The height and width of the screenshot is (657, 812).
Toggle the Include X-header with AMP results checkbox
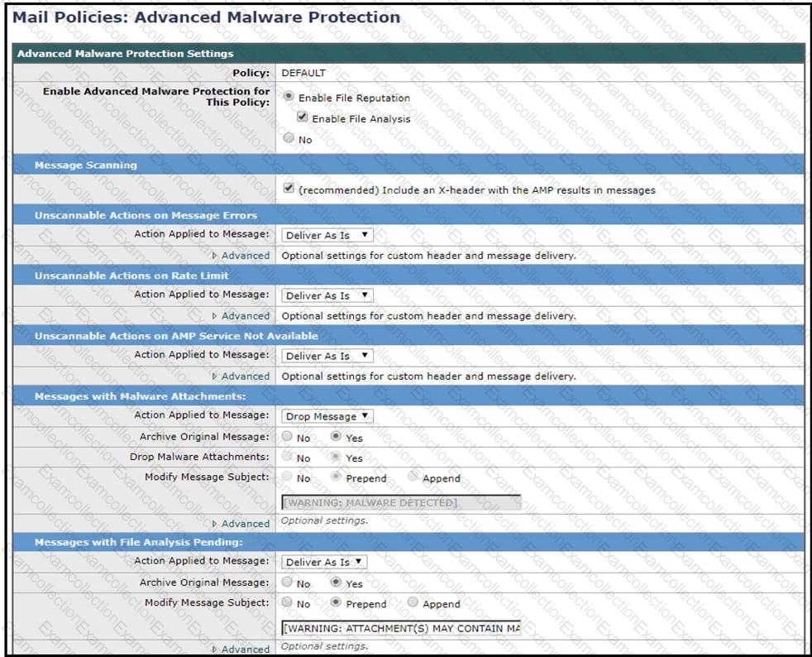pos(288,189)
